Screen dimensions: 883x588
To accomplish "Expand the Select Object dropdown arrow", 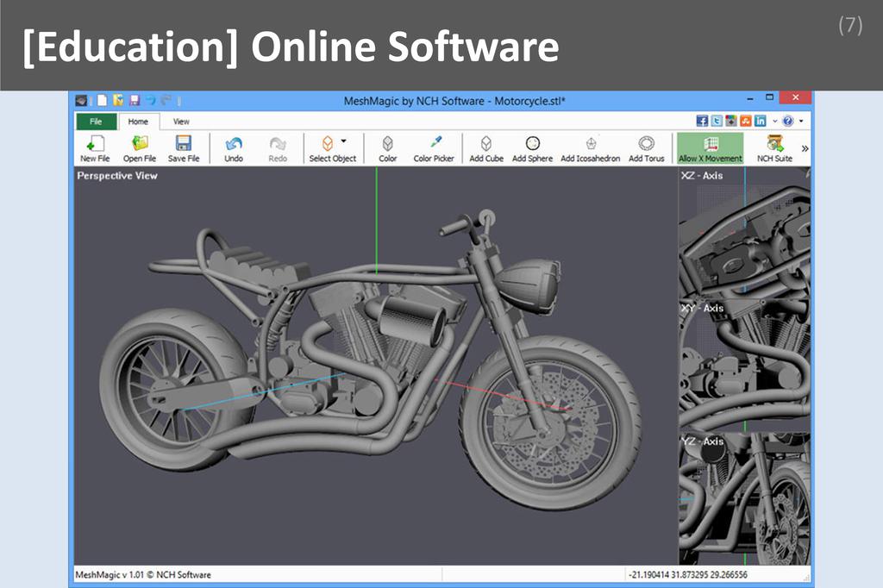I will (x=344, y=141).
